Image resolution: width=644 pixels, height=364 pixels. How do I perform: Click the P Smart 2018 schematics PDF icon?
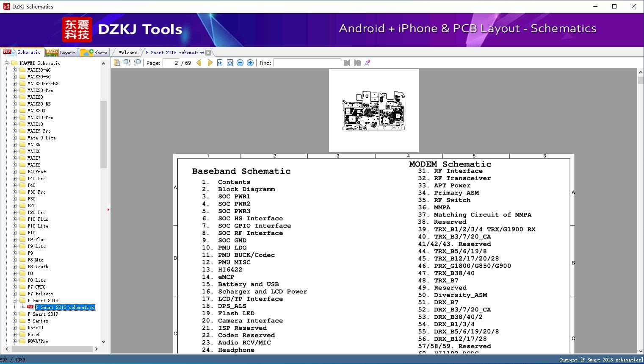click(30, 307)
